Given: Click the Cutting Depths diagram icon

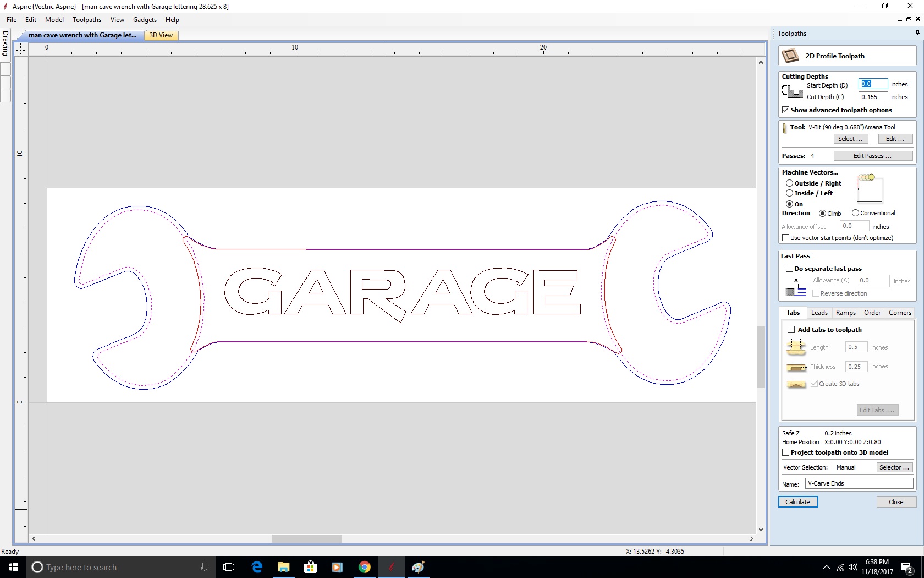Looking at the screenshot, I should click(x=793, y=92).
